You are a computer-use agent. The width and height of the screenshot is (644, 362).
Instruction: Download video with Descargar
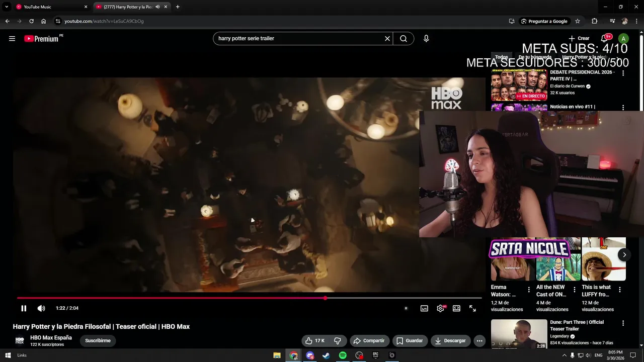[x=451, y=341]
